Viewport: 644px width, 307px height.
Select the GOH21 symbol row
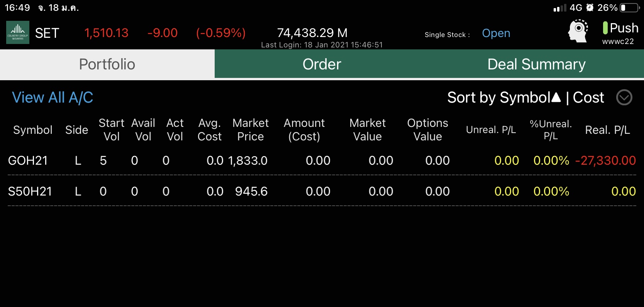(28, 160)
